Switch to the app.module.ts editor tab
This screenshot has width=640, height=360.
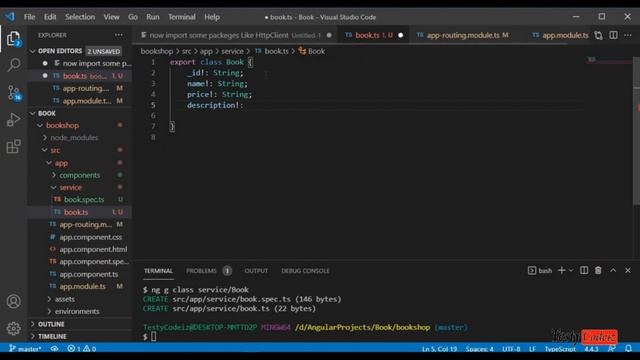(x=560, y=35)
